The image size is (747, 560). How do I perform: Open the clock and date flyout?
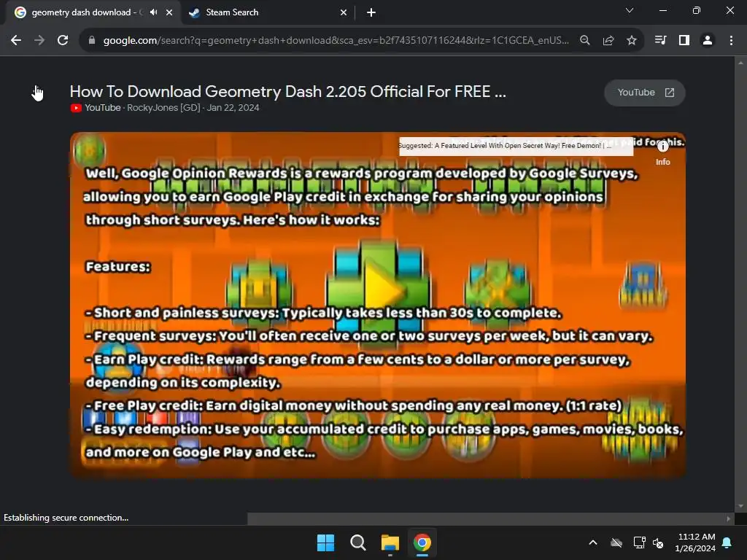click(695, 542)
